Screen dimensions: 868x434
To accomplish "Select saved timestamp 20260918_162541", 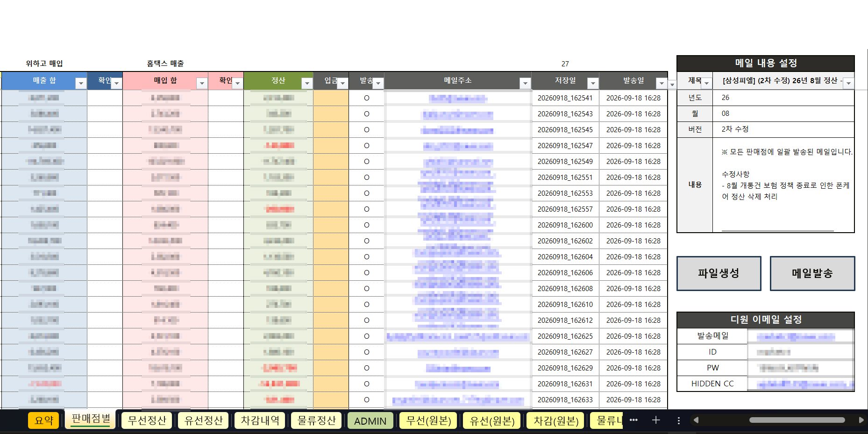I will 565,98.
